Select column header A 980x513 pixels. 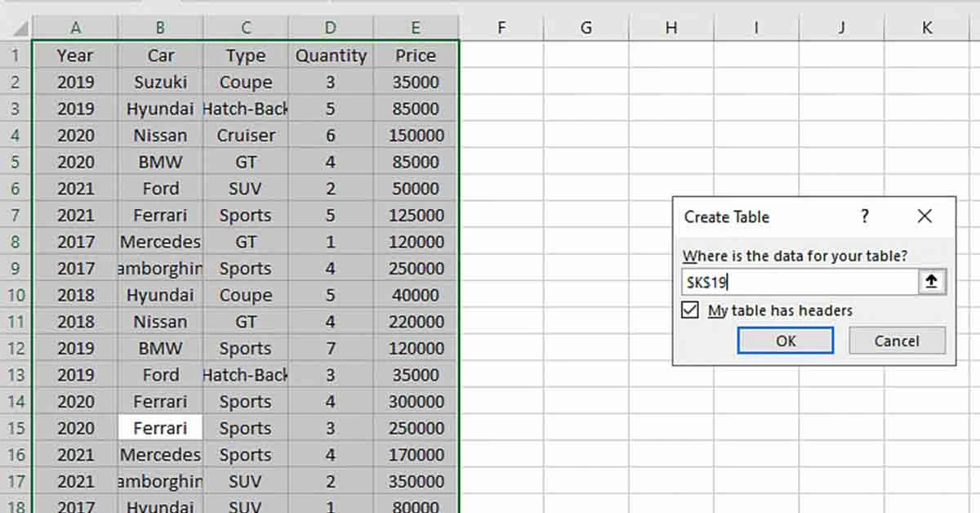pos(76,26)
